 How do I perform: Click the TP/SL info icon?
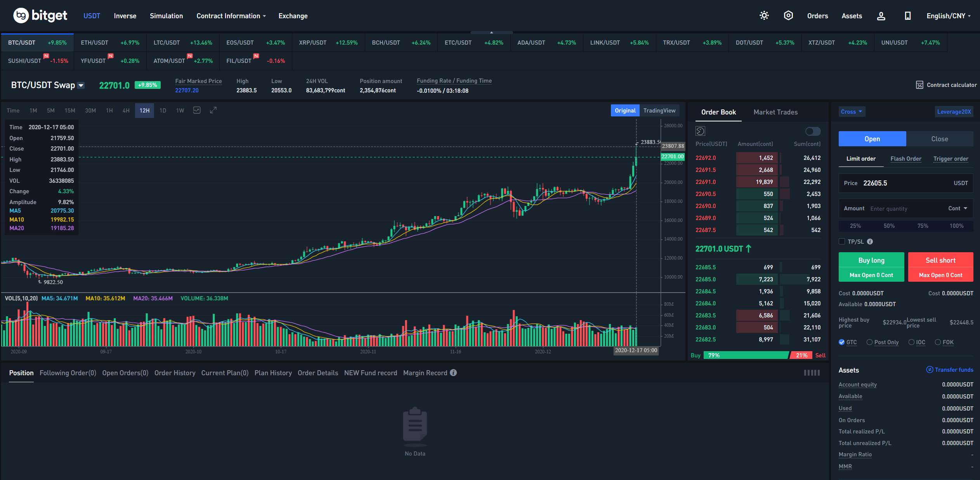point(870,241)
